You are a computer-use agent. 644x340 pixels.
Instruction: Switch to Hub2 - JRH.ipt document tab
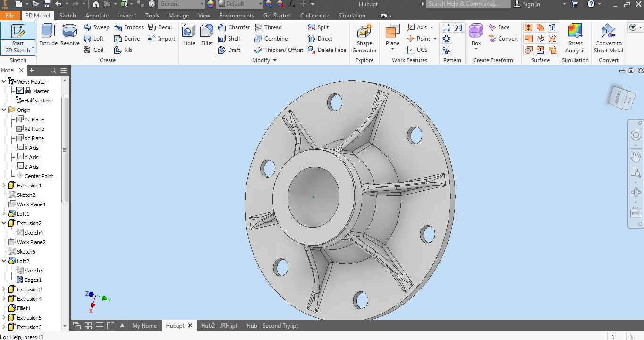(x=219, y=326)
